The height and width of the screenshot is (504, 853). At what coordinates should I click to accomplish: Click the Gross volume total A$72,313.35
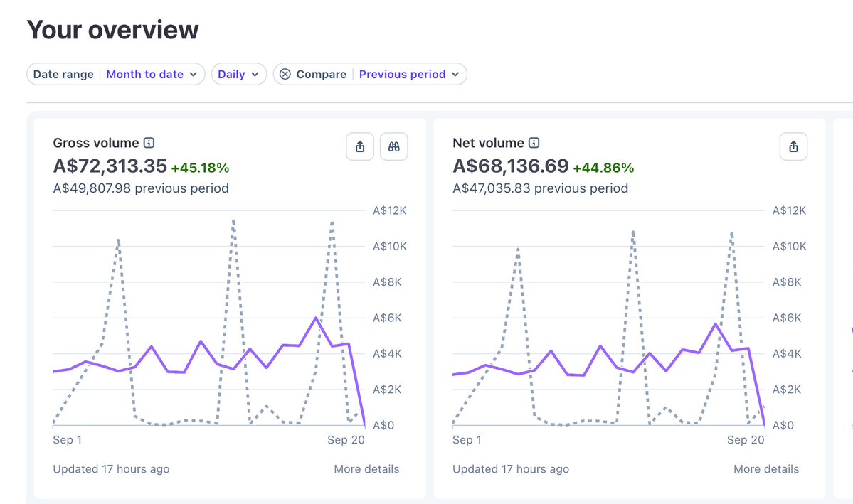110,166
